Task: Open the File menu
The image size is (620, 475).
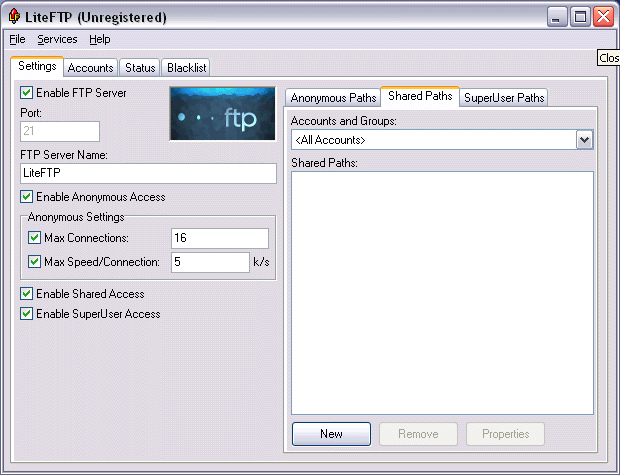Action: [x=17, y=39]
